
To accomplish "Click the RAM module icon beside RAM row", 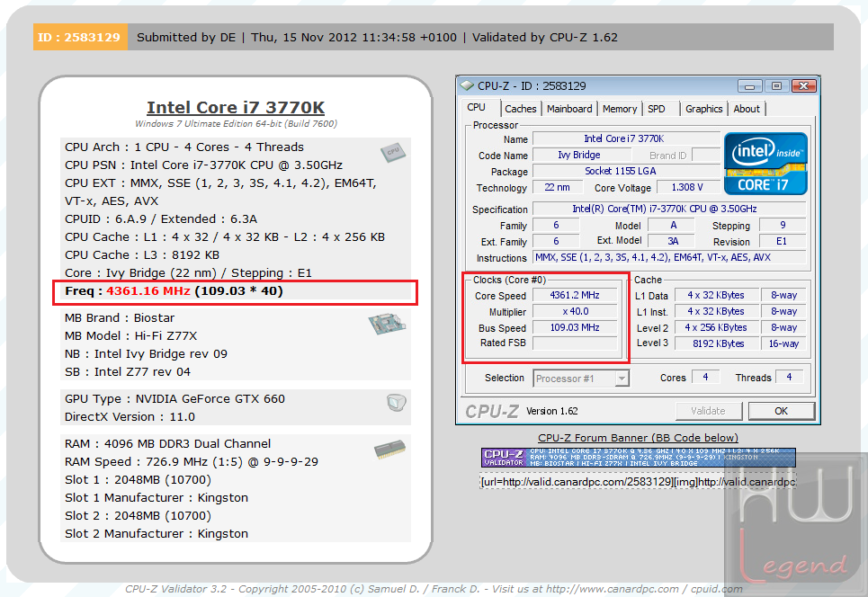I will point(389,449).
